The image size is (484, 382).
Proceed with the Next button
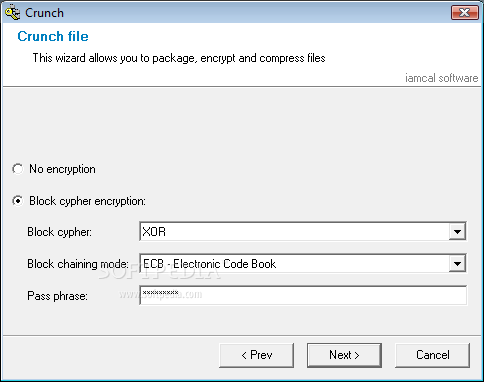(344, 355)
